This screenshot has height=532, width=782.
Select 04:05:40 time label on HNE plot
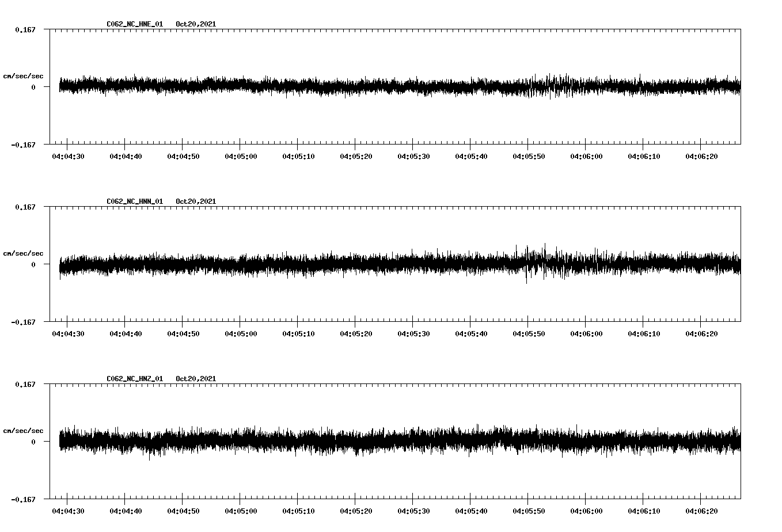(x=471, y=156)
